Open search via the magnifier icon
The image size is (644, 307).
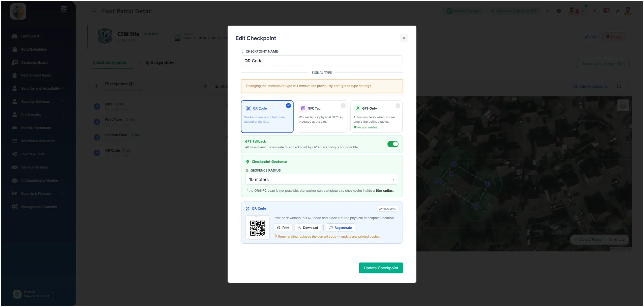(548, 11)
